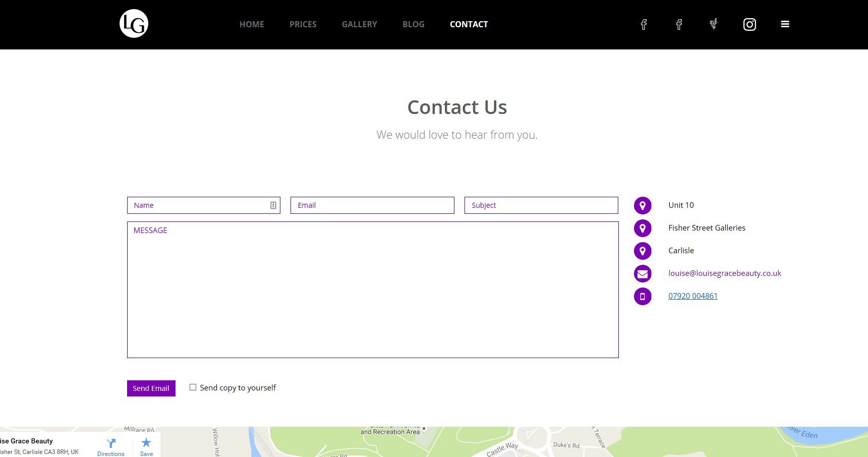Viewport: 868px width, 457px height.
Task: Navigate to the Gallery page
Action: click(359, 24)
